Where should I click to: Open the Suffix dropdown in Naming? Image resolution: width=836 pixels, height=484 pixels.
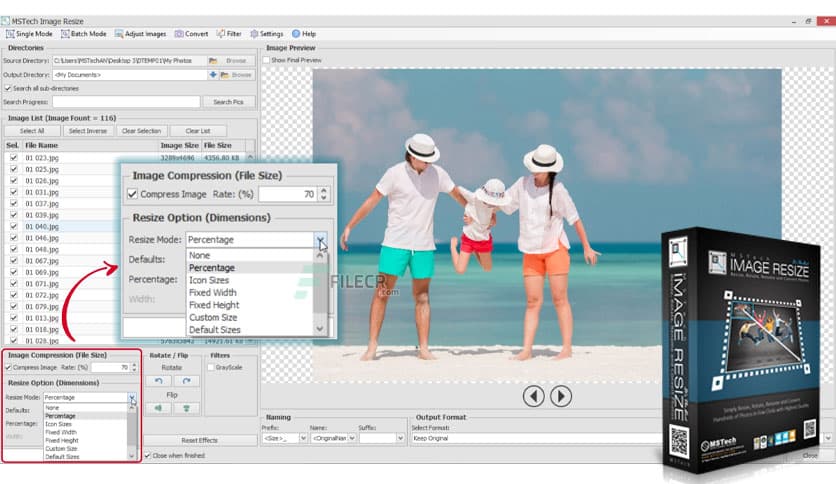(400, 438)
